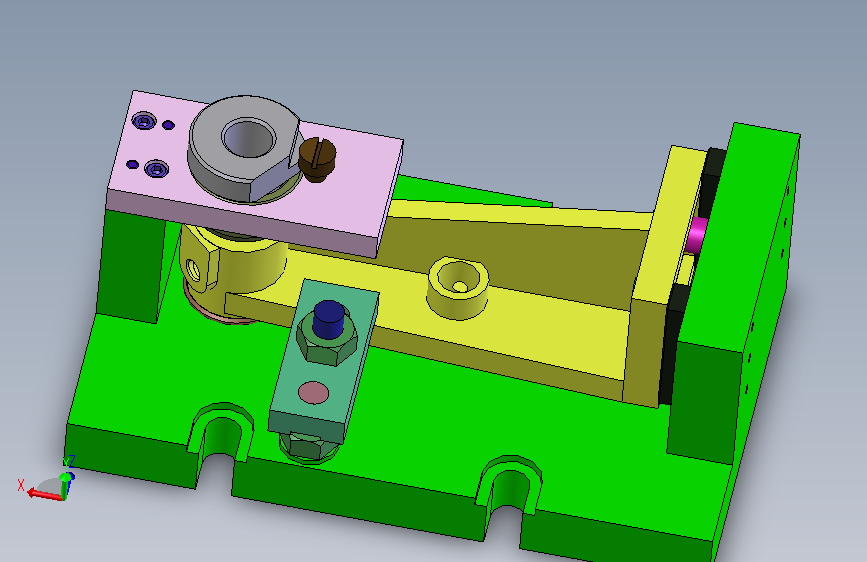This screenshot has height=562, width=867.
Task: Click the pink round pad on the teal clamp
Action: pos(314,393)
